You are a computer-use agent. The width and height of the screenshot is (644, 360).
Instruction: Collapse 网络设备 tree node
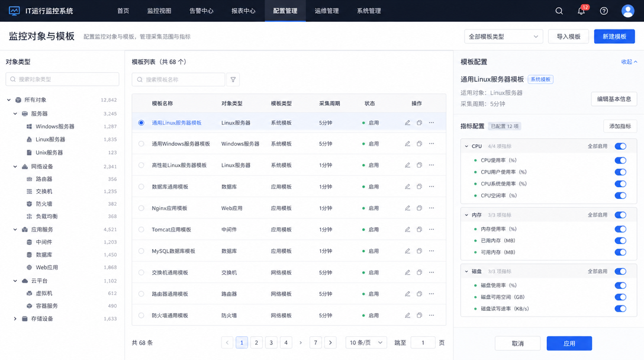point(15,166)
